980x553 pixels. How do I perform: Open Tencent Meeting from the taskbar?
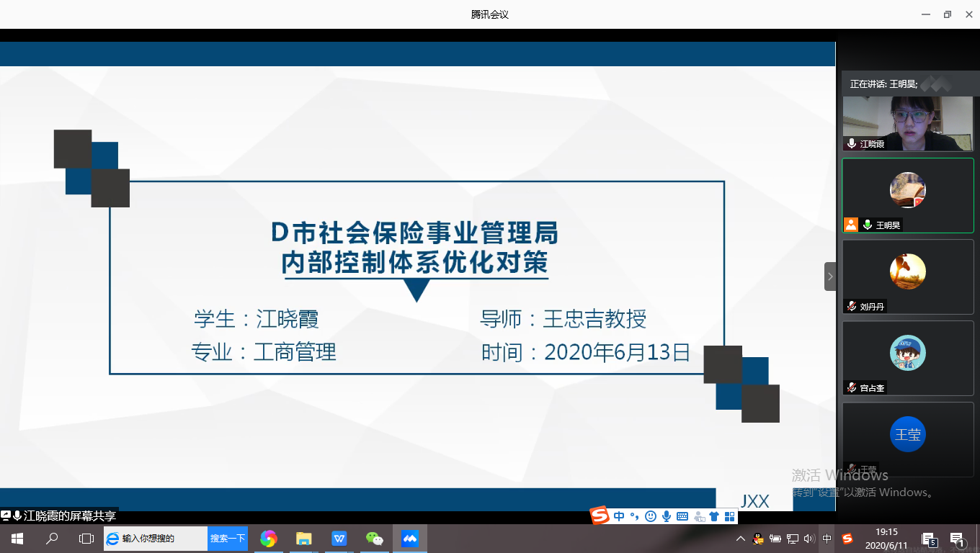410,539
